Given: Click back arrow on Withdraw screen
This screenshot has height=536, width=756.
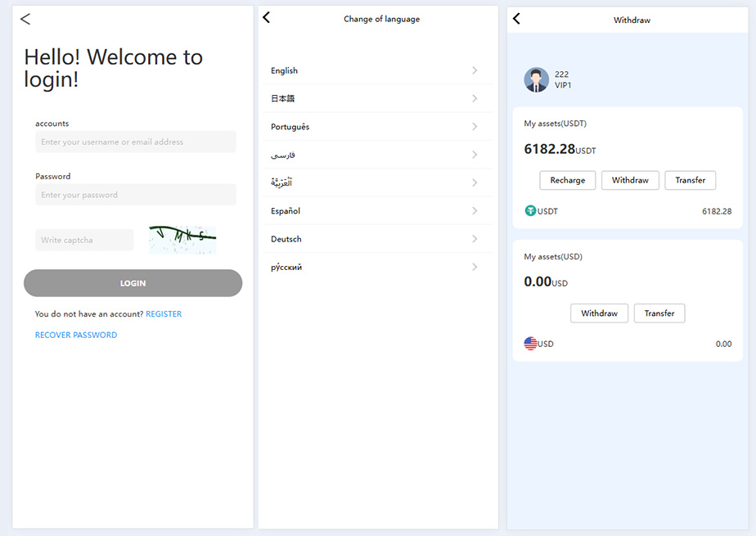Looking at the screenshot, I should (x=516, y=19).
